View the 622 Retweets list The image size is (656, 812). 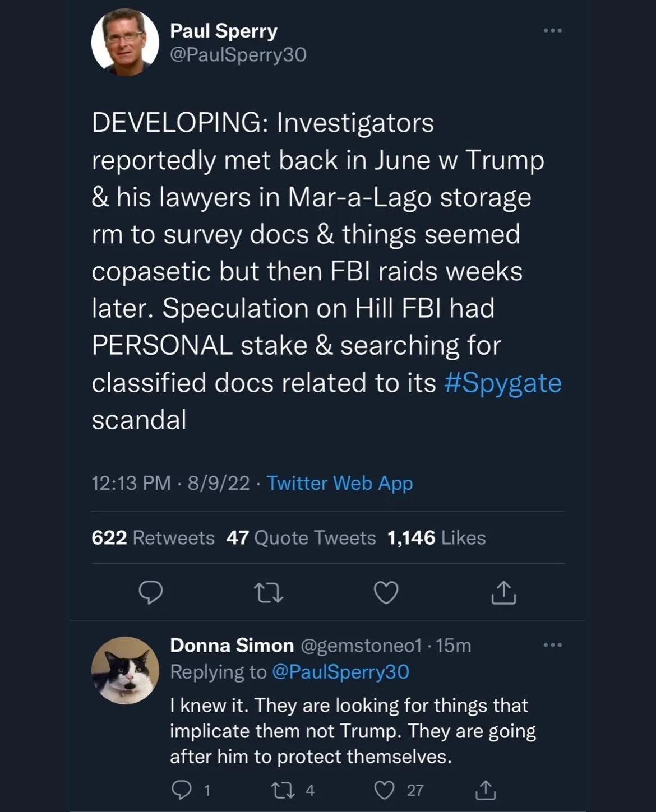tap(153, 538)
